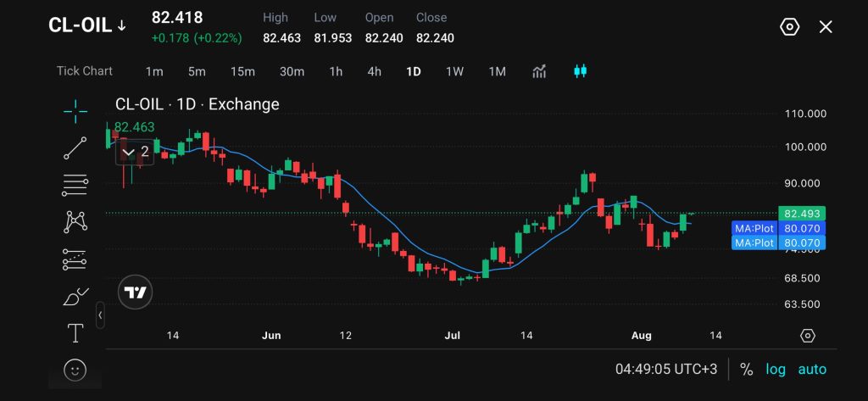Open the forecasting and measurement tools
Viewport: 868px width, 401px height.
75,259
